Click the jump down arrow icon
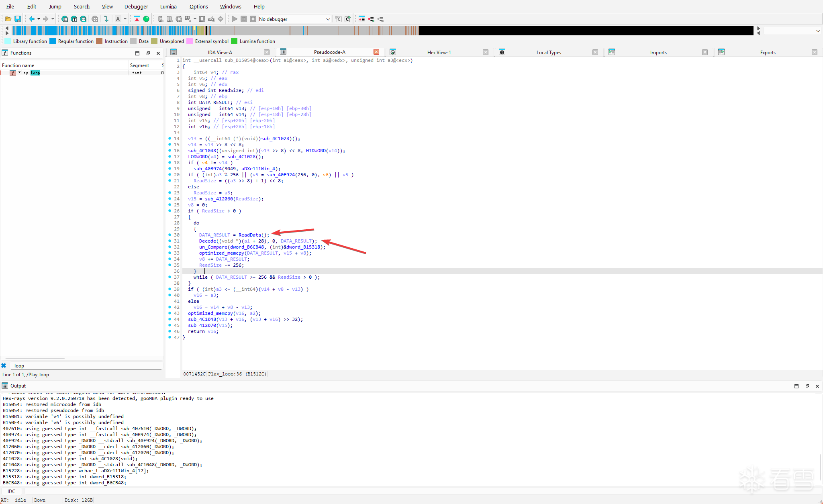This screenshot has height=504, width=823. (x=106, y=19)
